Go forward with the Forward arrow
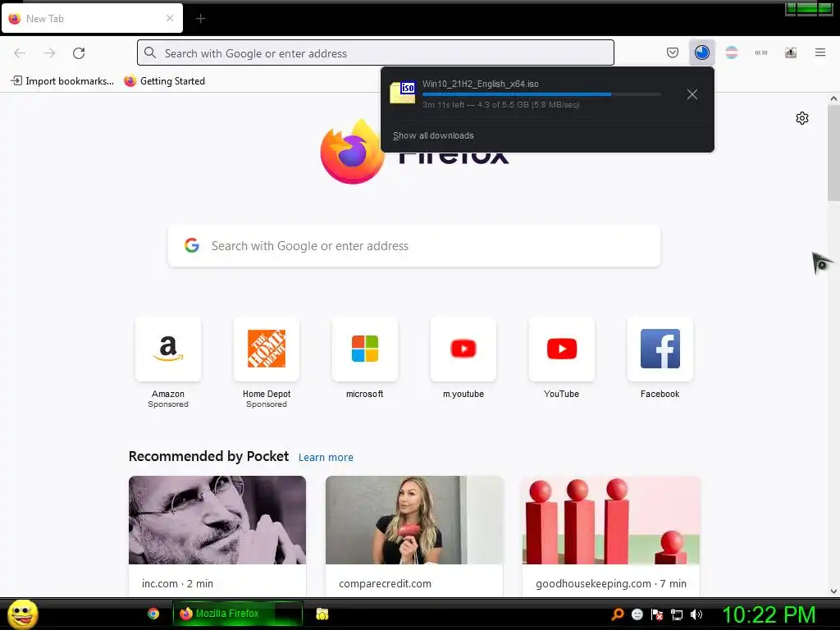 (x=49, y=53)
